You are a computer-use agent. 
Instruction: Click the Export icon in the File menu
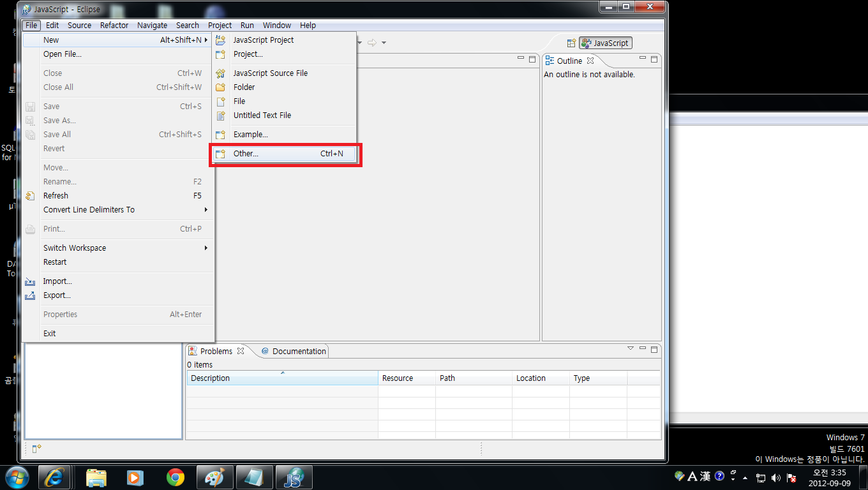pyautogui.click(x=30, y=295)
